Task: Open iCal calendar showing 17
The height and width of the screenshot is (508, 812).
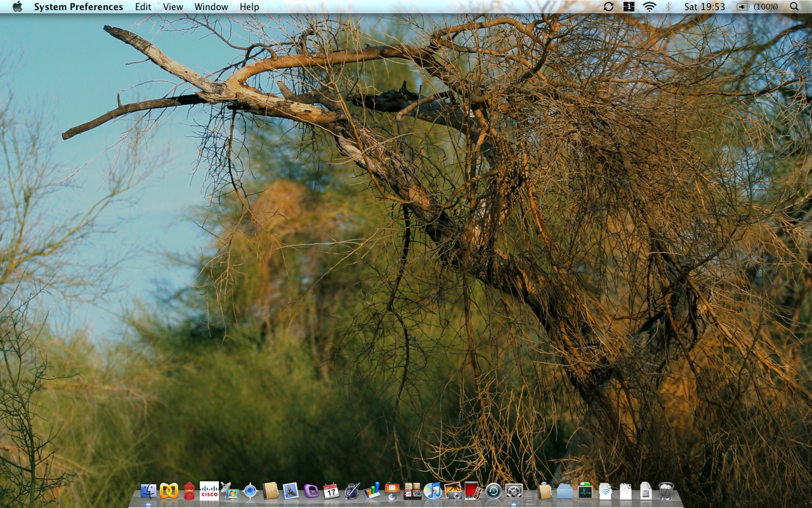Action: (331, 491)
